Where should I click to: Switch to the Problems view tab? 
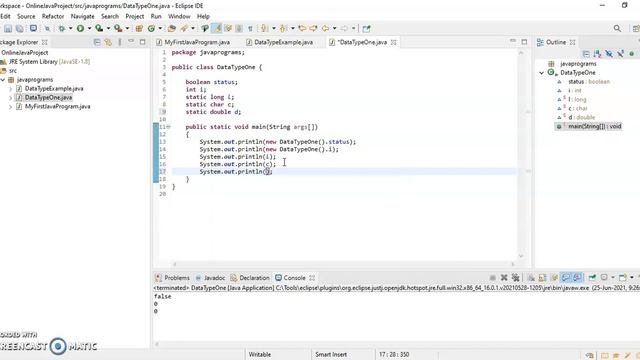172,278
